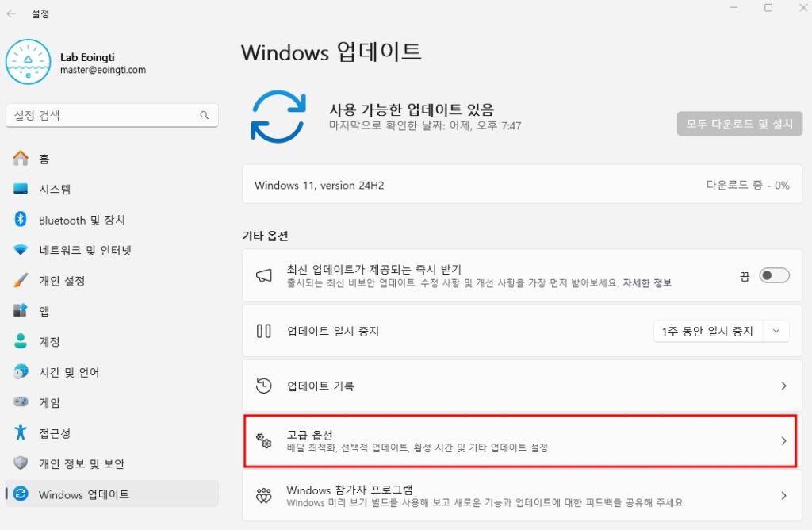Click 1주 동안 일시 중지 button
This screenshot has height=530, width=812.
coord(707,331)
